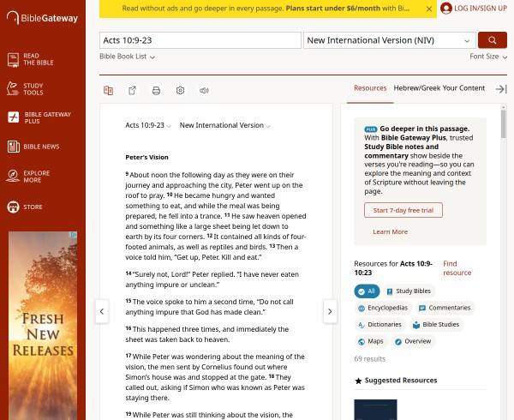The width and height of the screenshot is (514, 420).
Task: Filter resources by Overview
Action: [414, 341]
